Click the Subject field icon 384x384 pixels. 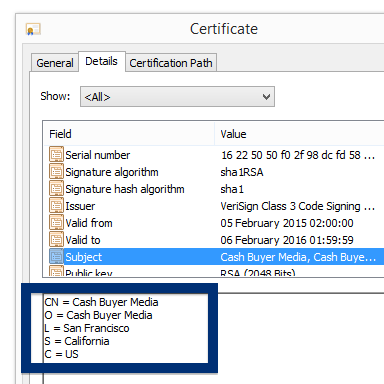click(56, 257)
